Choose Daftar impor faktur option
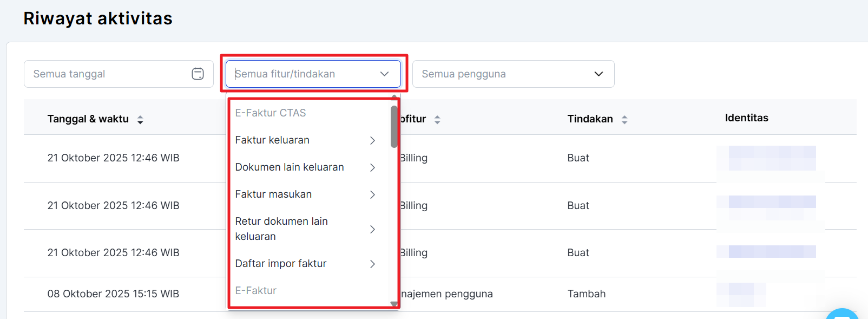This screenshot has width=868, height=319. [281, 264]
